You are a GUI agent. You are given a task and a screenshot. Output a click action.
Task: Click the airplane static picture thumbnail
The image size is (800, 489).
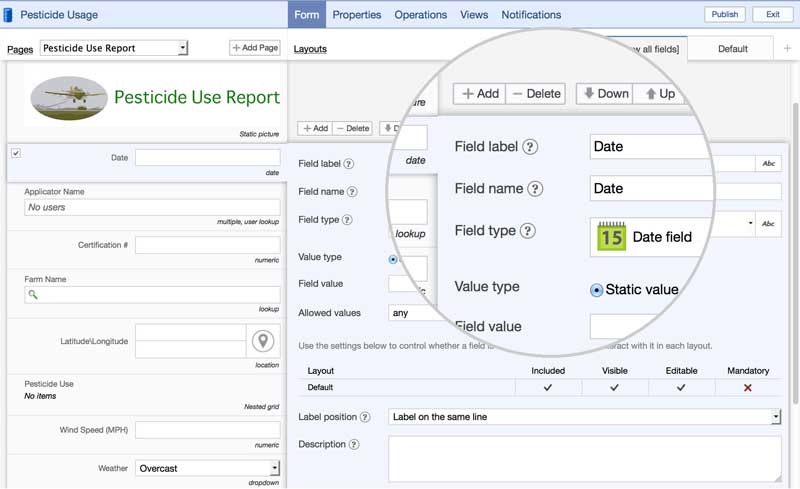tap(69, 98)
